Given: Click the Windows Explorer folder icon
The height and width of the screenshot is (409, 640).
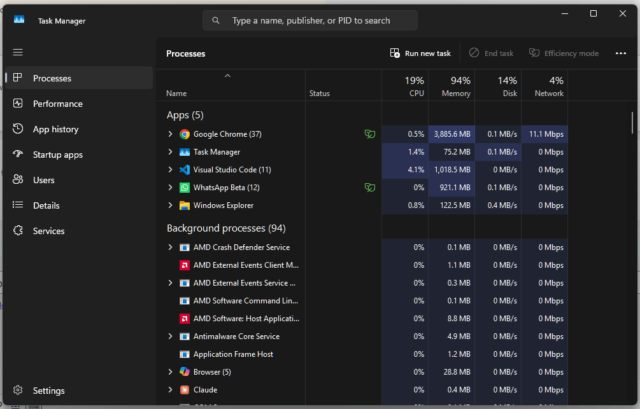Looking at the screenshot, I should [184, 205].
